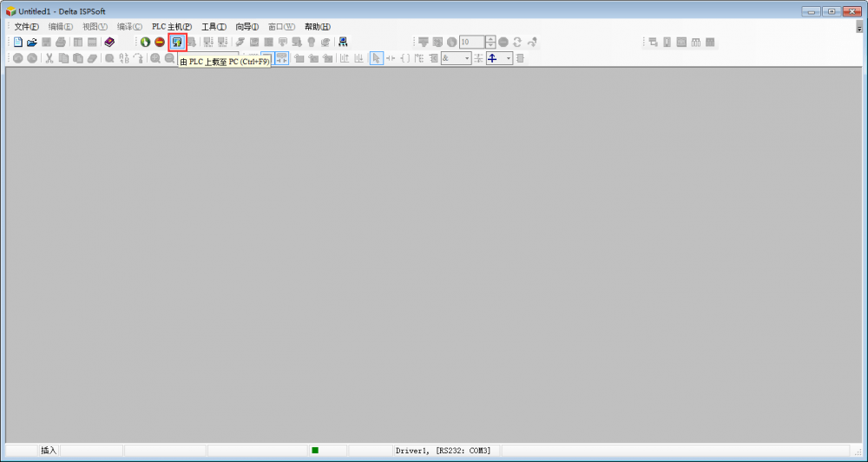Increase the value 10 with stepper up arrow
This screenshot has height=462, width=868.
pos(490,39)
